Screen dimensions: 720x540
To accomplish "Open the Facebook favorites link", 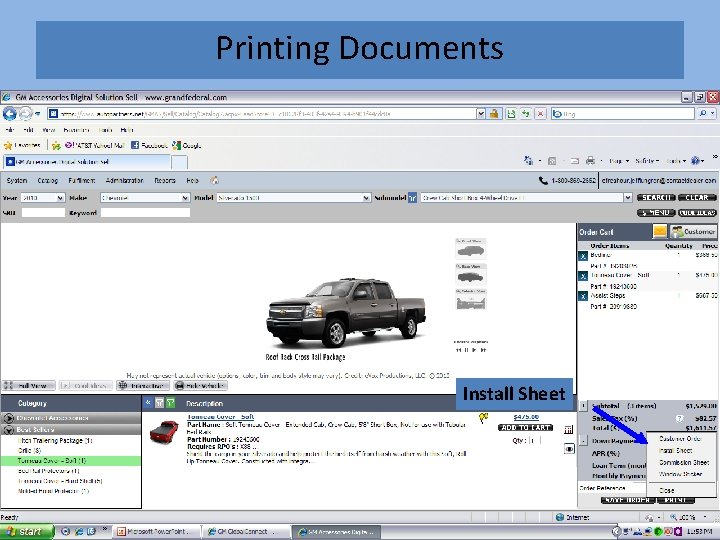I will tap(149, 146).
